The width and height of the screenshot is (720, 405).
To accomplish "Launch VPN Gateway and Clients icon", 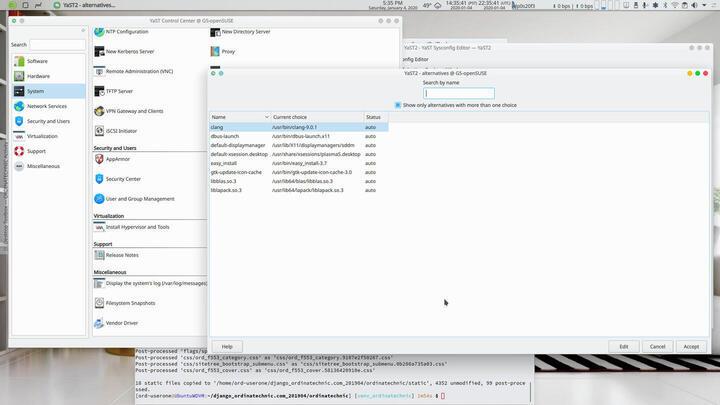I will pyautogui.click(x=99, y=111).
